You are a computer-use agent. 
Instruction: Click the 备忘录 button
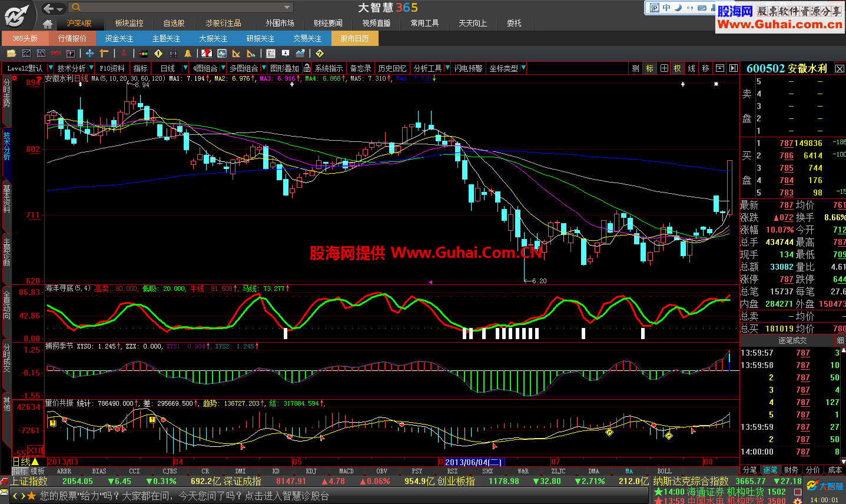(x=360, y=68)
